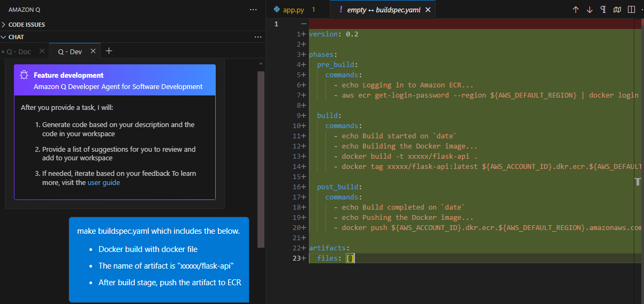Open Amazon Q panel more actions menu
This screenshot has height=304, width=644.
point(253,10)
